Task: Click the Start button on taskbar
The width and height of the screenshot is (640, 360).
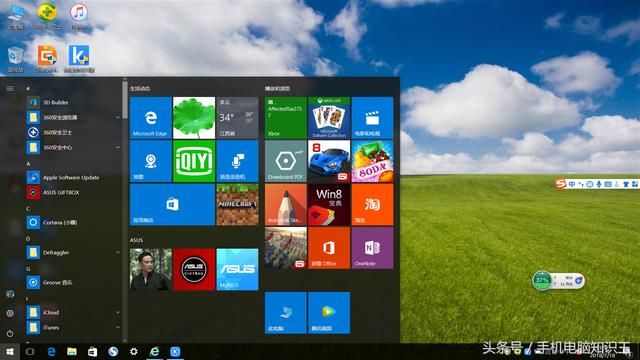Action: point(10,351)
